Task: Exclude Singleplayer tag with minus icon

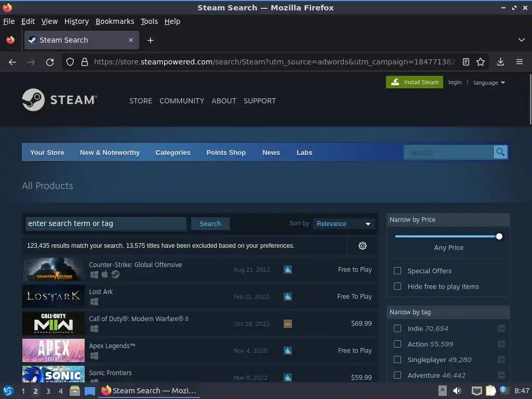Action: 501,360
